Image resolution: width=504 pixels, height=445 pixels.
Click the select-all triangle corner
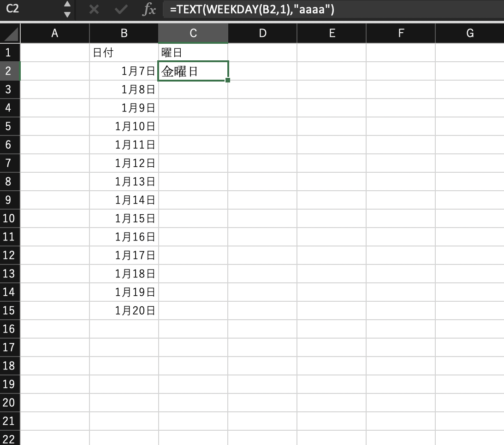pyautogui.click(x=10, y=33)
